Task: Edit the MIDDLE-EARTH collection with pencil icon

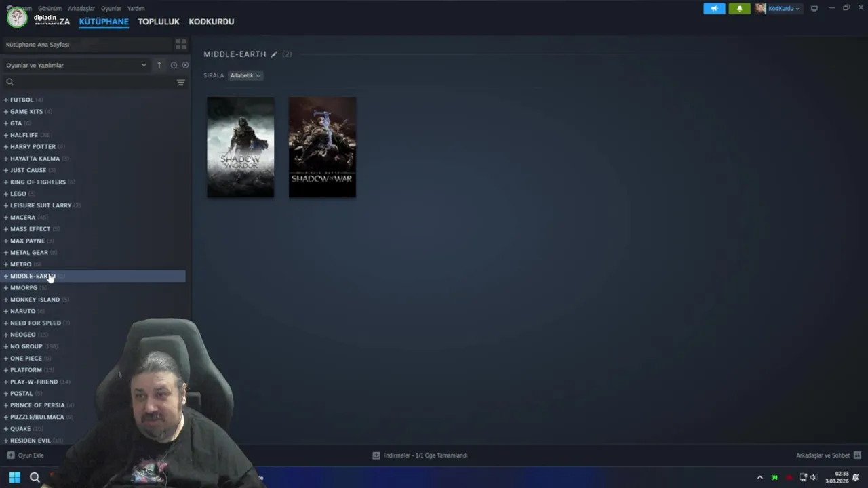Action: pos(274,54)
